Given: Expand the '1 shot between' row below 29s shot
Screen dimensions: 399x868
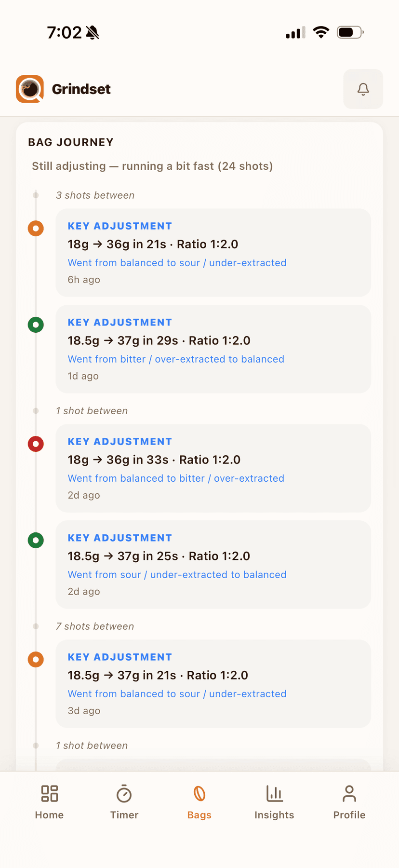Looking at the screenshot, I should (92, 411).
